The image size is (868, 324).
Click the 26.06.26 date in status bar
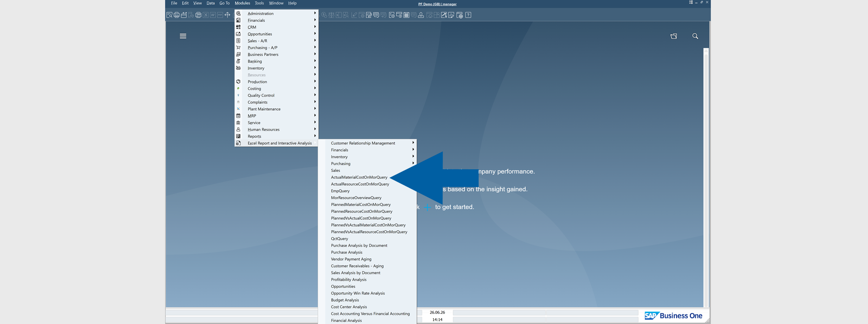pyautogui.click(x=437, y=312)
